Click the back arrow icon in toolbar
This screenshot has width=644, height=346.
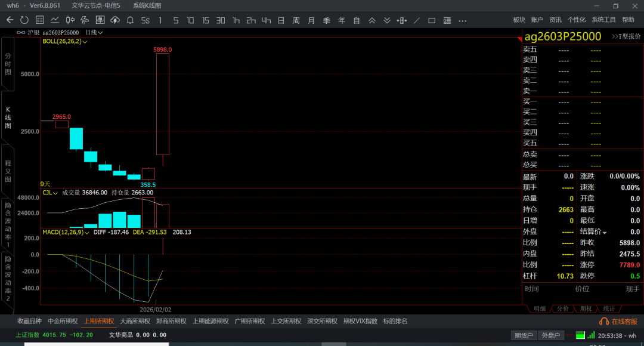[10, 20]
